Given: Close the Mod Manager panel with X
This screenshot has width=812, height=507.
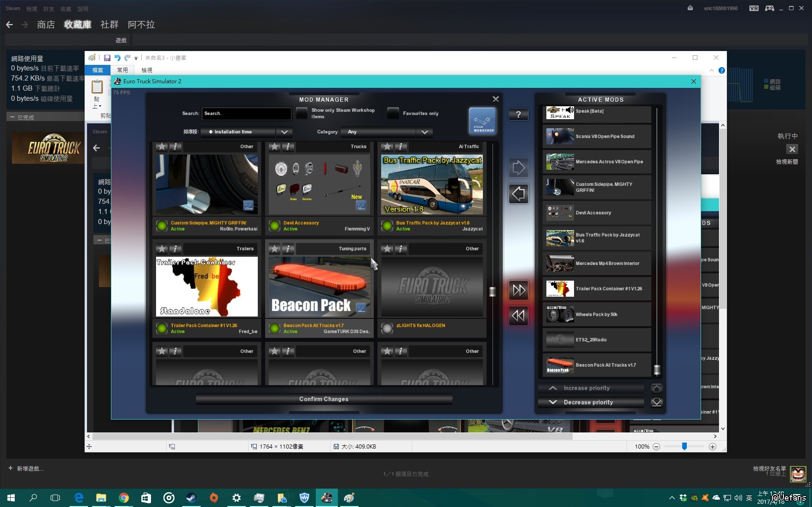Looking at the screenshot, I should (x=496, y=99).
